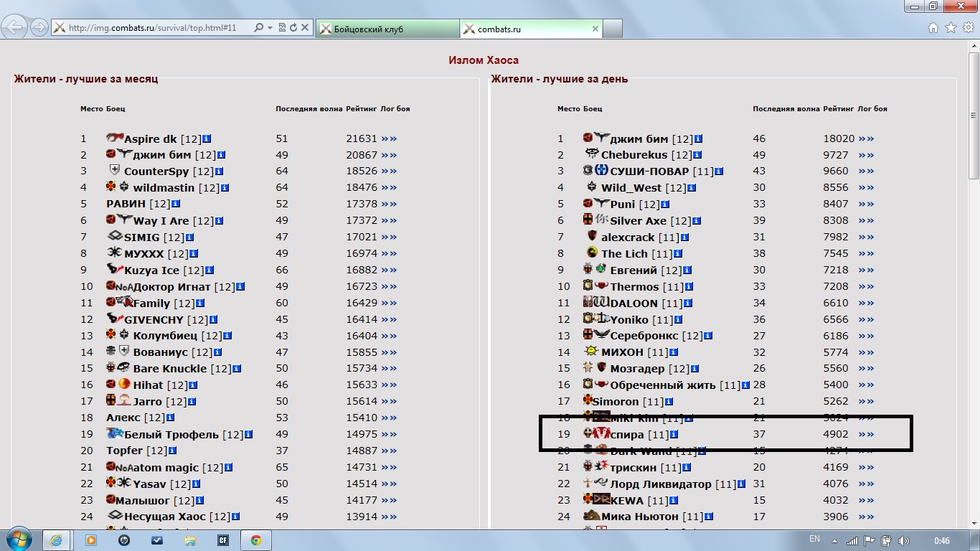The height and width of the screenshot is (551, 980).
Task: Open battle log for Алекс
Action: pos(389,418)
